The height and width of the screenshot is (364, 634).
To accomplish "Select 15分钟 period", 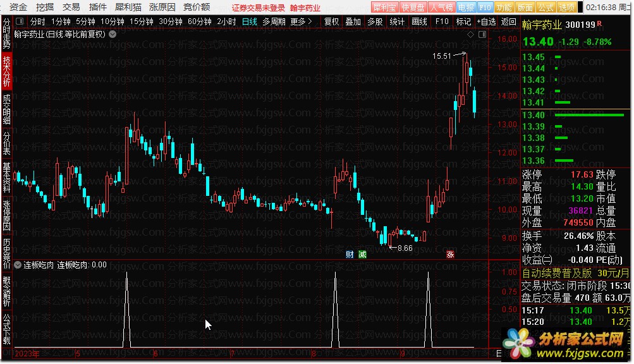I will tap(142, 21).
